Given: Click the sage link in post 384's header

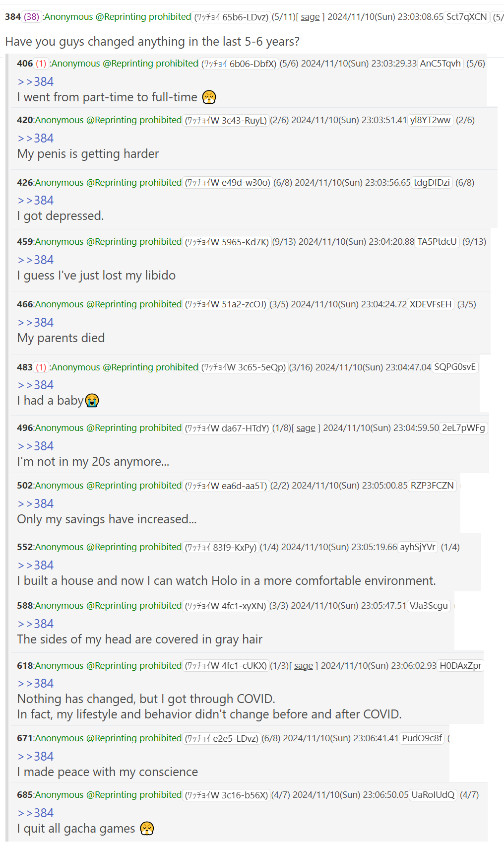Looking at the screenshot, I should coord(310,17).
